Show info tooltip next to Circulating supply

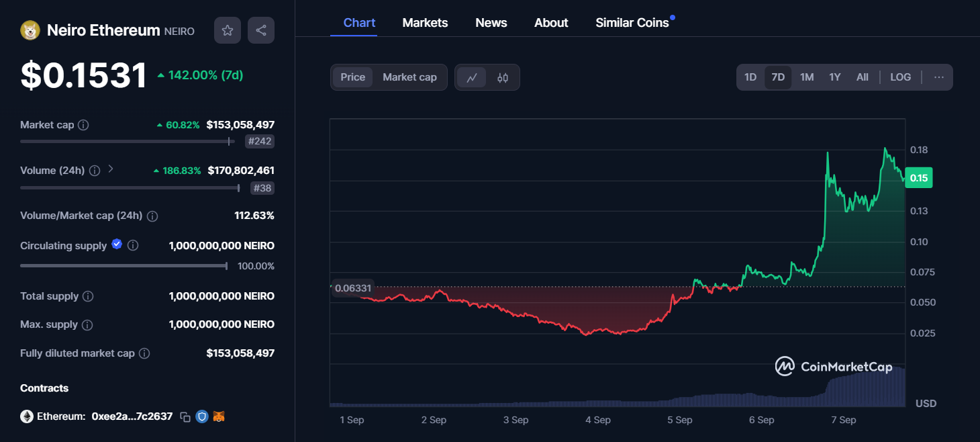[x=133, y=245]
